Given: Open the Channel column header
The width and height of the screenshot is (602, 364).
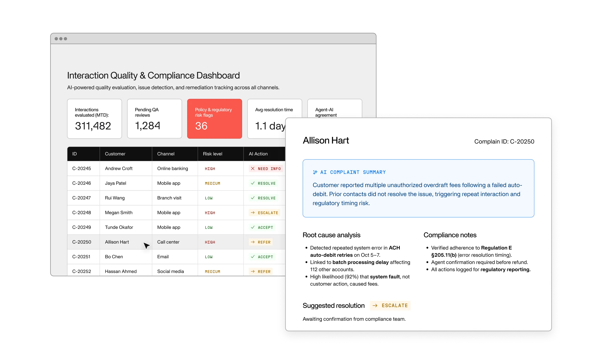Looking at the screenshot, I should (166, 154).
